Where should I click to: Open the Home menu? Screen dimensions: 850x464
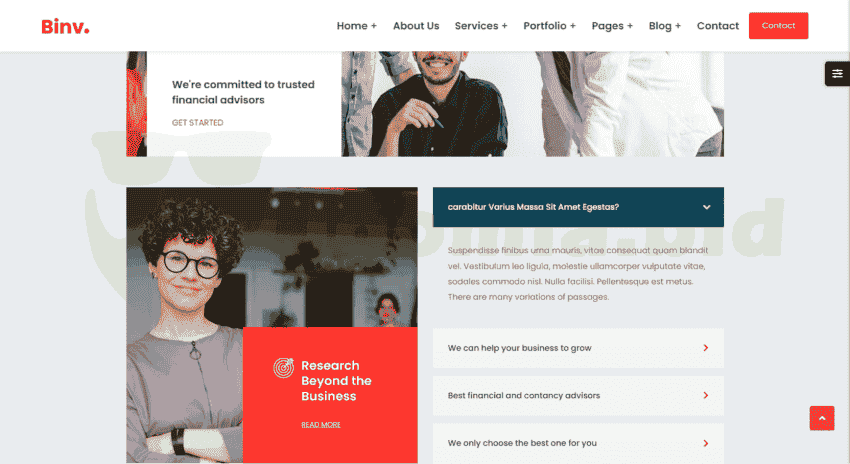(357, 26)
